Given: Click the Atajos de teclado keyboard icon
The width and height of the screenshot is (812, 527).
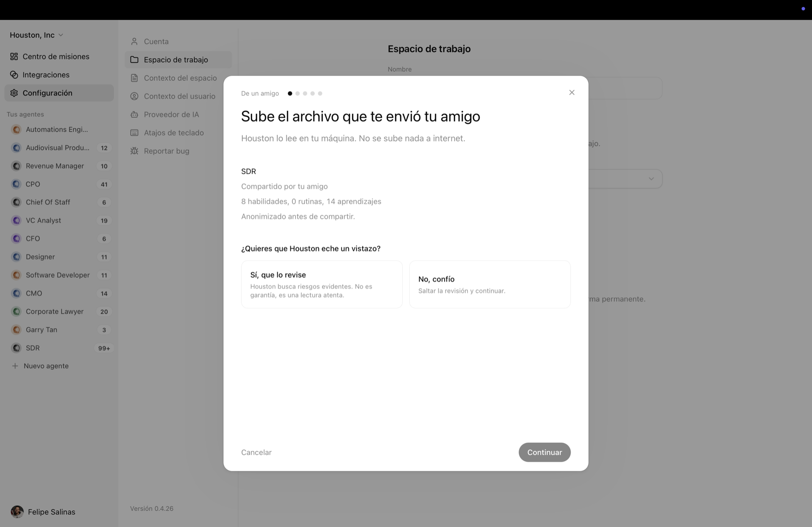Looking at the screenshot, I should point(134,133).
